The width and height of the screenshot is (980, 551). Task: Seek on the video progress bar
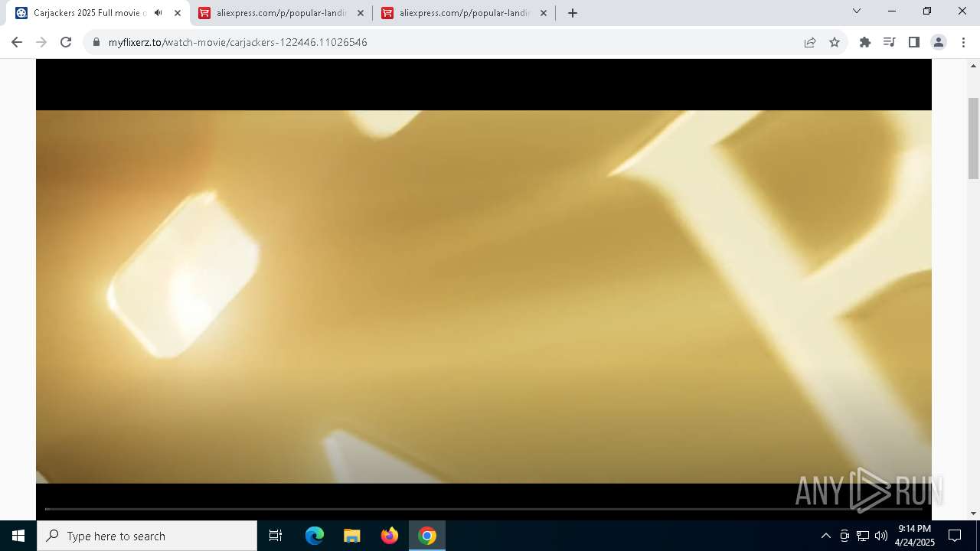coord(484,509)
